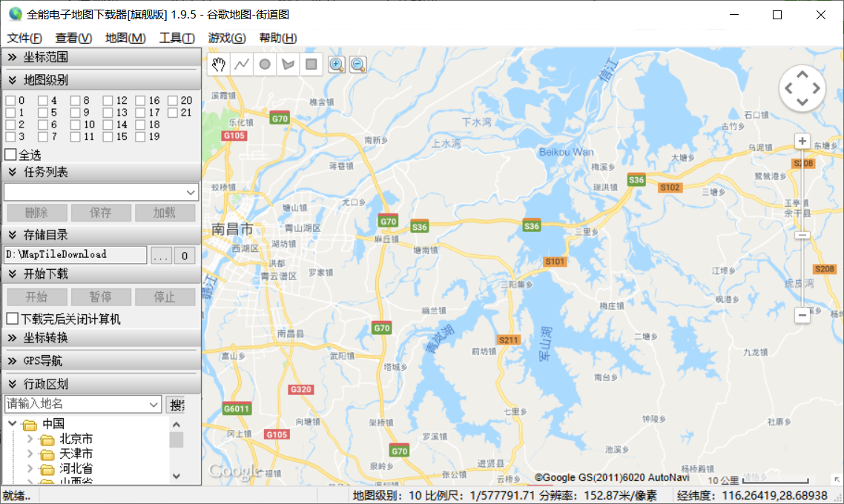Select the rectangle selection tool
844x504 pixels.
tap(311, 64)
